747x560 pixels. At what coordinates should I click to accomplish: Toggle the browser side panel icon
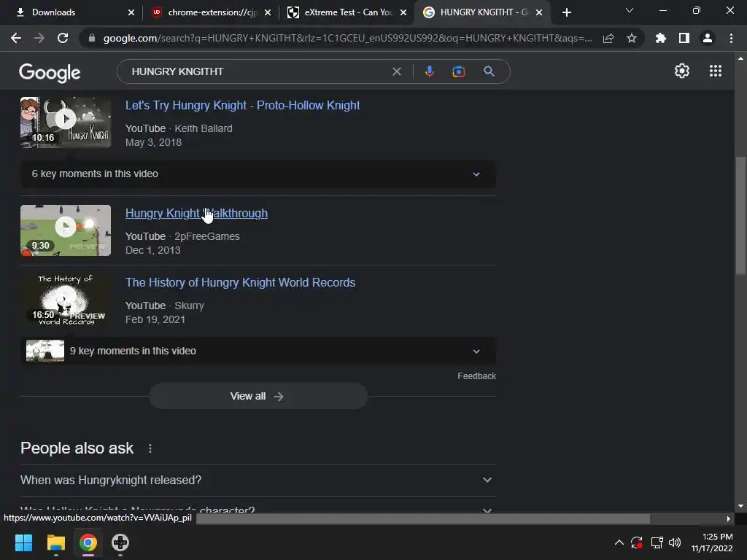click(684, 38)
